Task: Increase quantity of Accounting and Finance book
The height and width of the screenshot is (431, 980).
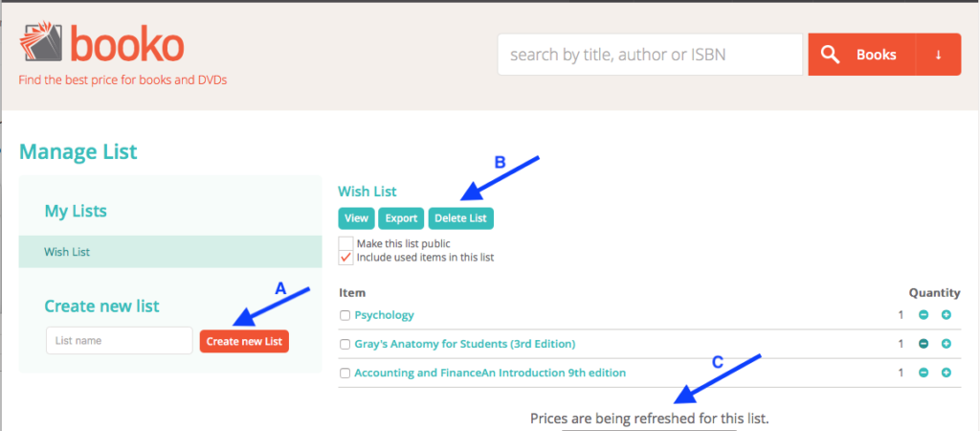Action: pos(947,373)
